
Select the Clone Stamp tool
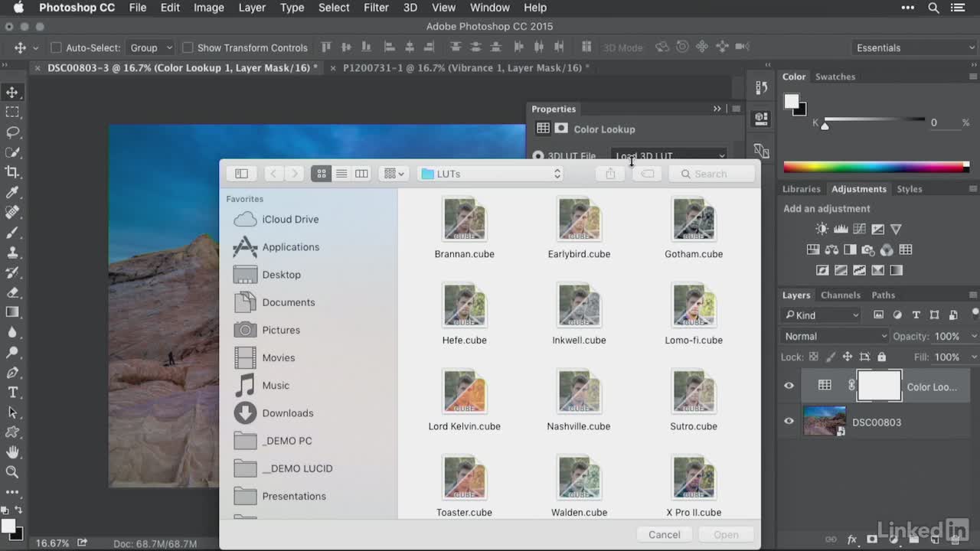tap(12, 253)
